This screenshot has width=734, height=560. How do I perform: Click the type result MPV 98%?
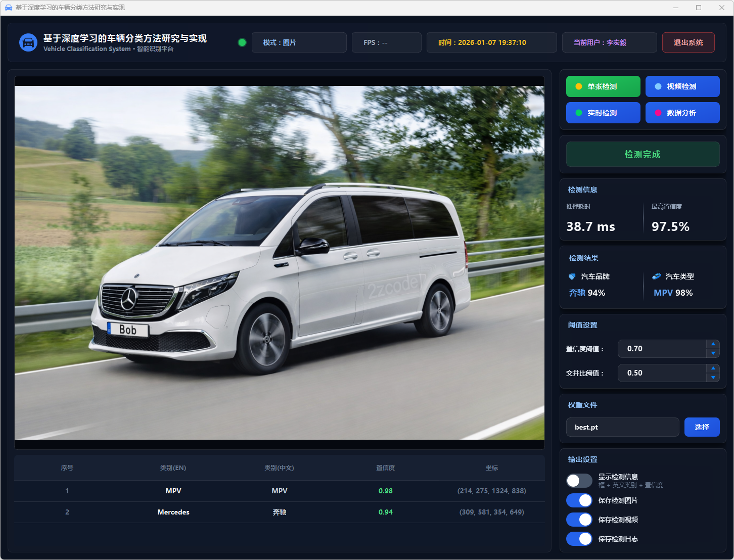point(673,293)
